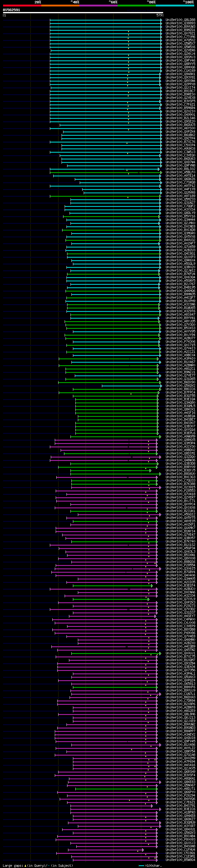Select hit label UniRef100_Q8LD88
Screen dimensions: 197x868
(180, 20)
